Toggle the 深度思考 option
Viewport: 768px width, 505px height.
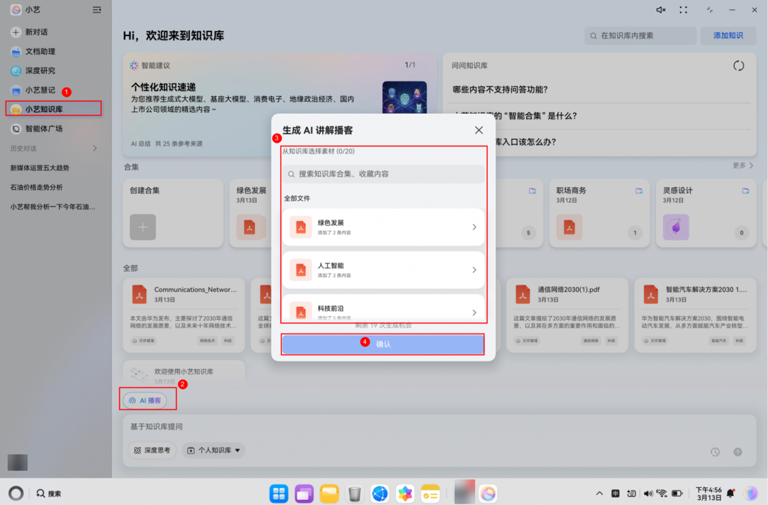[x=152, y=450]
